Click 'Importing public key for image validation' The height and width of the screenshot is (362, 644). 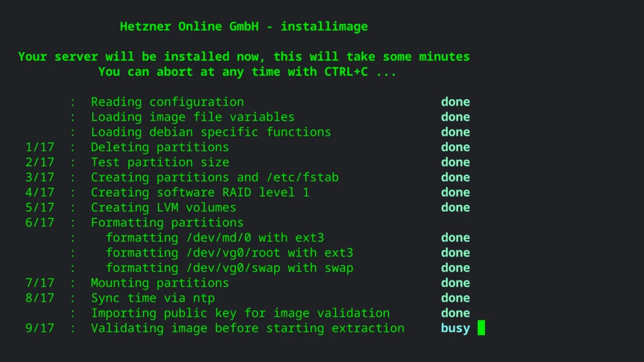[240, 313]
